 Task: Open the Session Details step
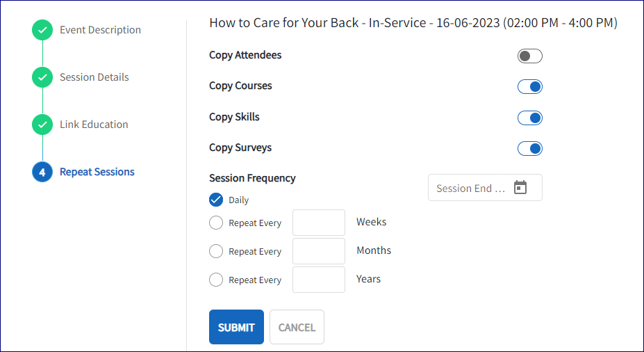94,77
